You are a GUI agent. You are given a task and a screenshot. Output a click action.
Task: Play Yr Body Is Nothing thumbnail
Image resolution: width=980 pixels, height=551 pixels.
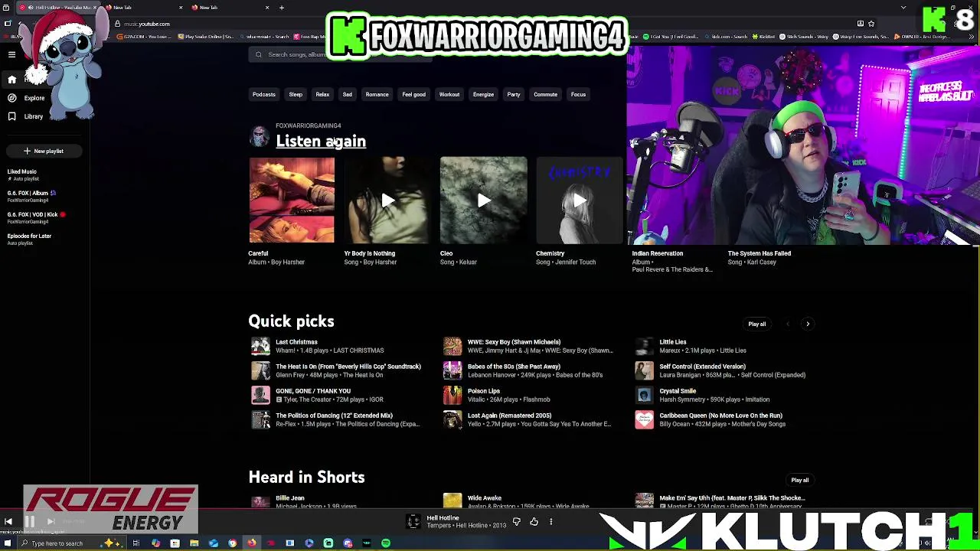click(387, 200)
